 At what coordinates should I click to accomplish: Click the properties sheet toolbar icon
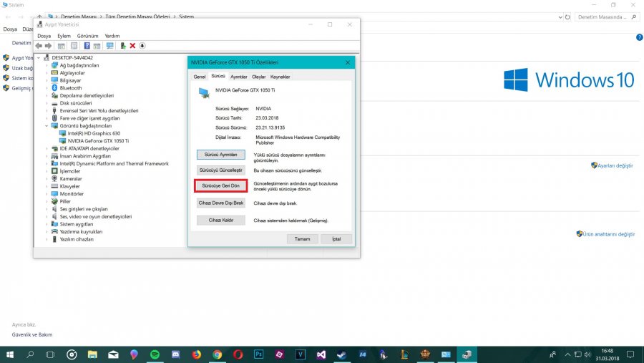click(74, 46)
